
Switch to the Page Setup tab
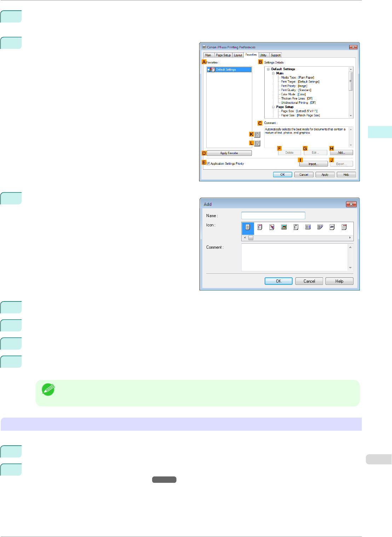click(223, 55)
